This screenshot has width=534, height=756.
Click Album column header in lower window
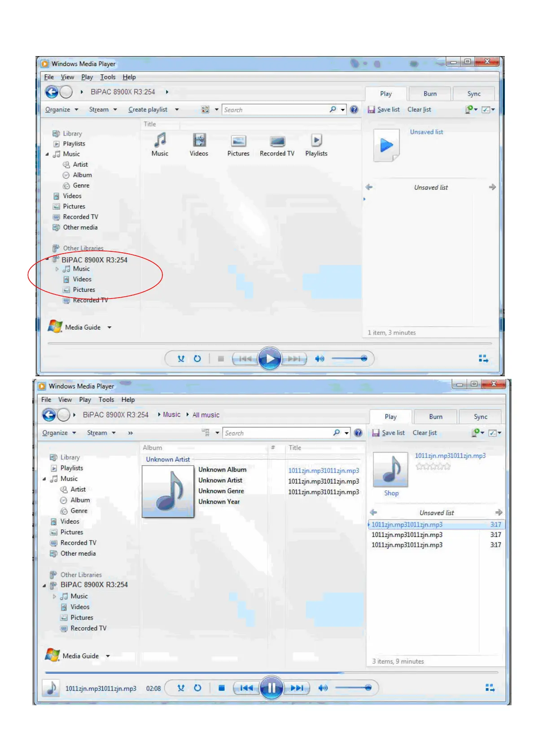153,448
